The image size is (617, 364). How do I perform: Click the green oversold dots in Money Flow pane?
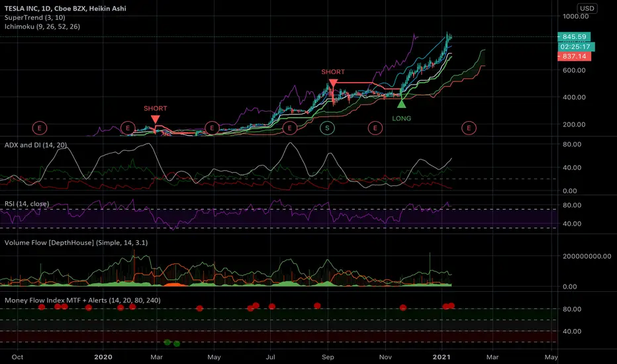172,343
